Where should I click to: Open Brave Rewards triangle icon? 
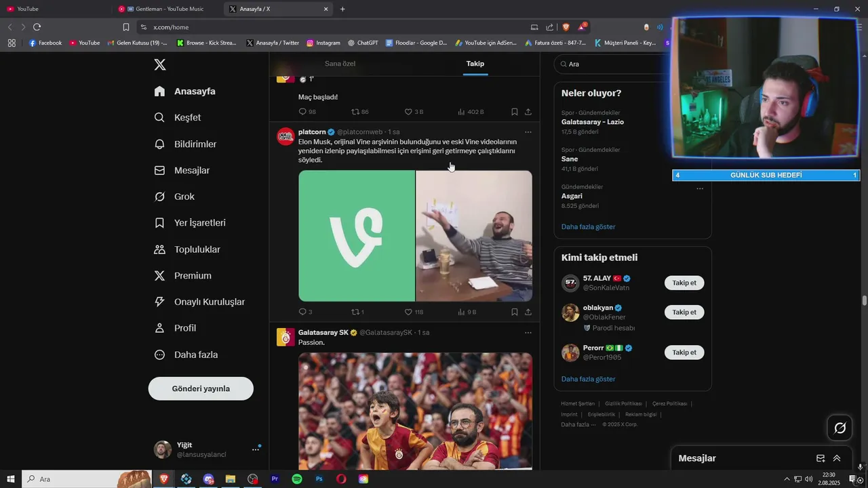point(582,27)
